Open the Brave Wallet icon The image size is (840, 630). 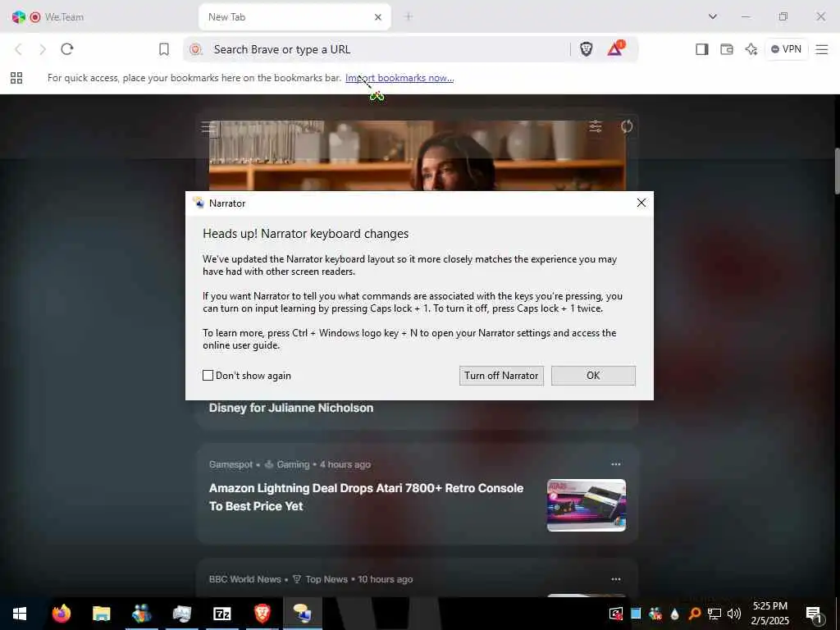tap(727, 49)
